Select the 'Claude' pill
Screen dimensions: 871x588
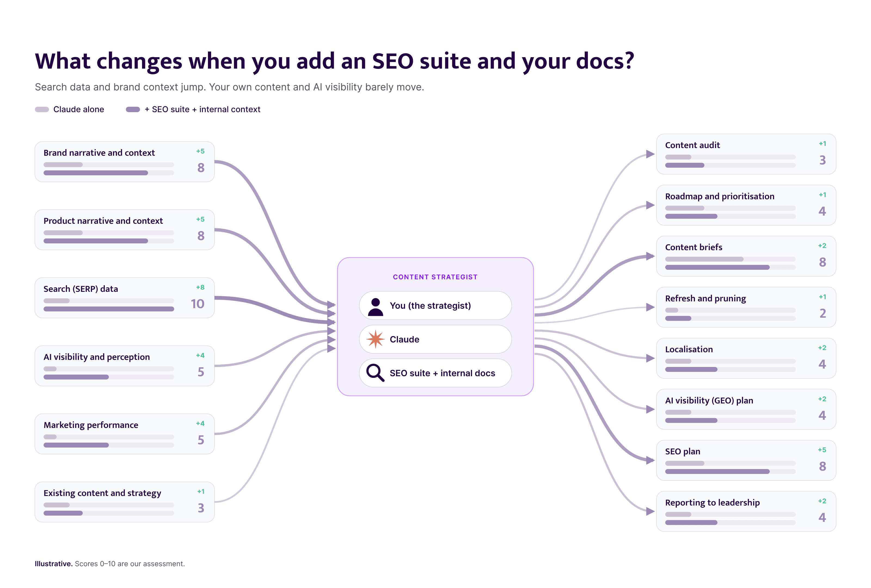tap(435, 339)
